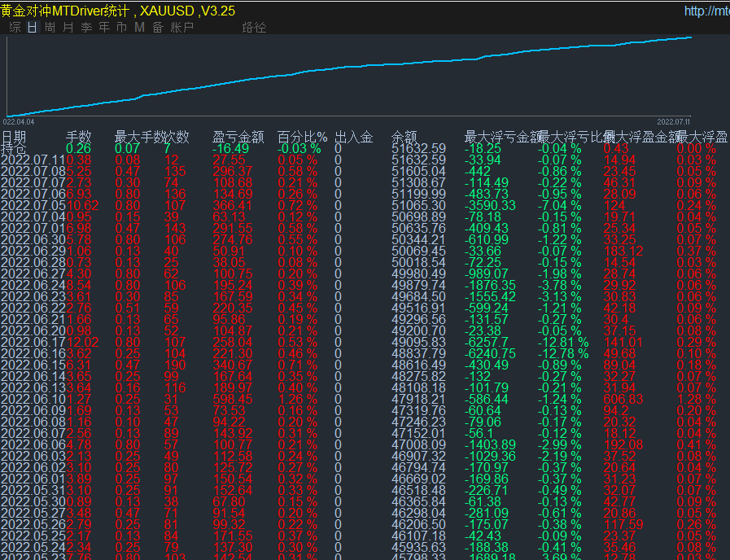
Task: Open the 备 tab
Action: 158,28
